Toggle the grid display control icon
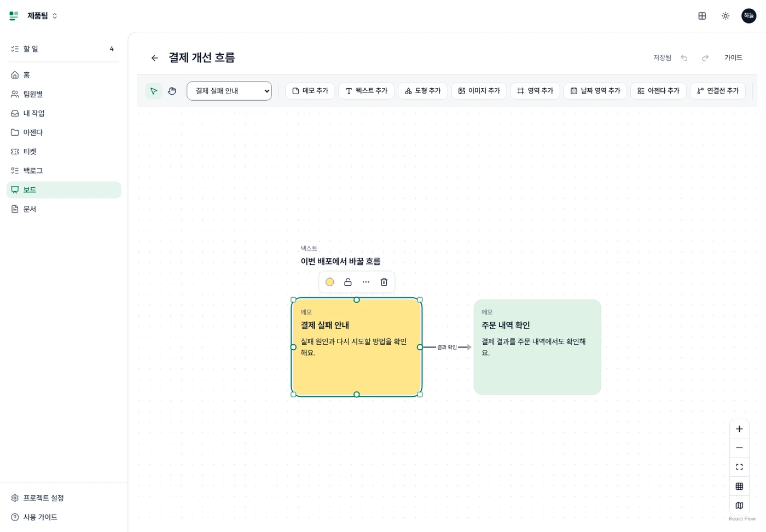Viewport: 766px width, 532px height. 739,486
